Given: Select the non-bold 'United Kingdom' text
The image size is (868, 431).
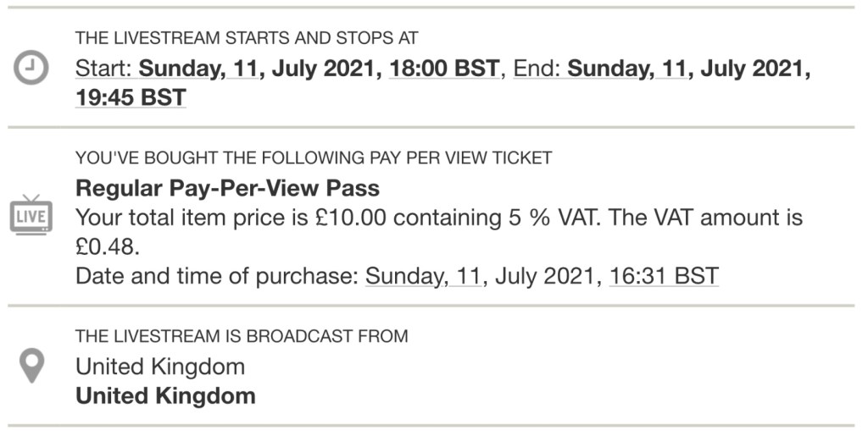Looking at the screenshot, I should (x=160, y=366).
